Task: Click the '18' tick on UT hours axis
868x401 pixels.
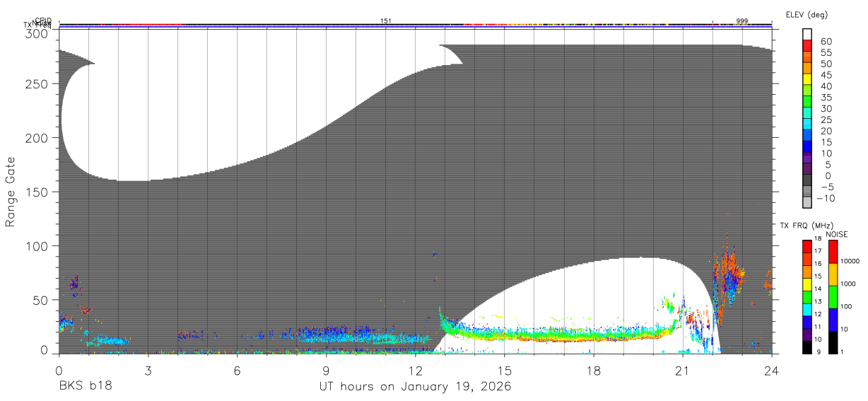Action: tap(593, 371)
